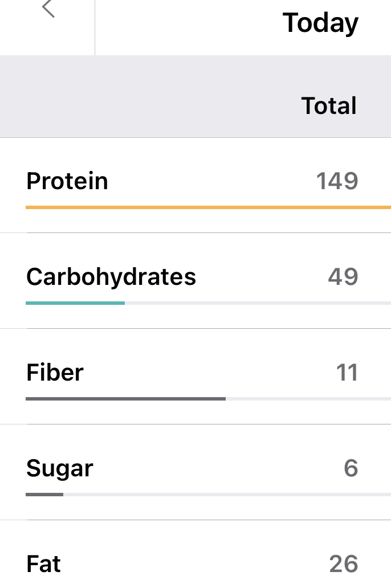Tap the teal Carbohydrates progress fill
Screen dimensions: 391x588
(x=75, y=303)
